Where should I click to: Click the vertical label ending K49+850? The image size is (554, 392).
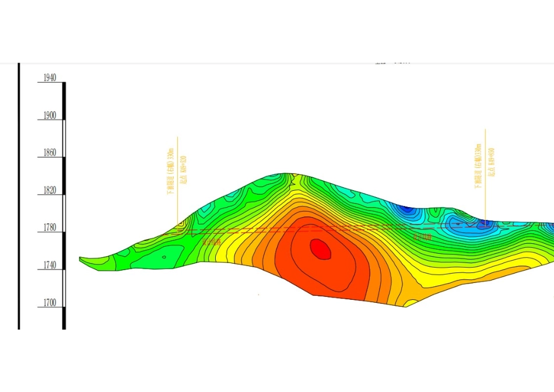point(491,162)
